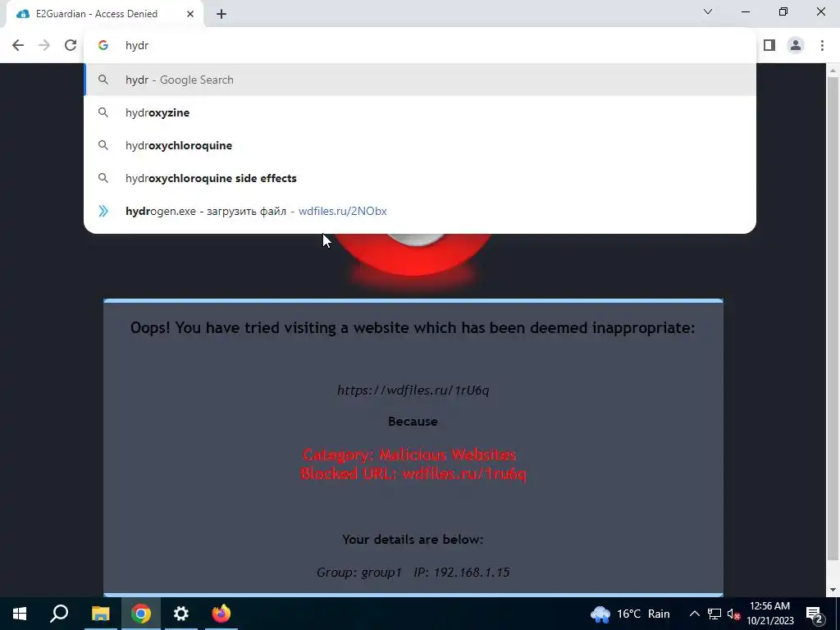Click the blocked URL https://wdfiles.ru/1rU6q
Image resolution: width=840 pixels, height=630 pixels.
[x=413, y=390]
